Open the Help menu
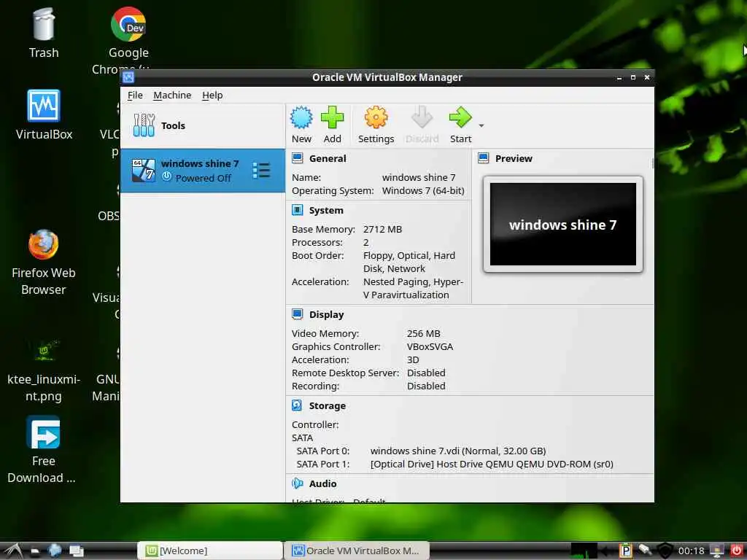747x560 pixels. coord(212,96)
